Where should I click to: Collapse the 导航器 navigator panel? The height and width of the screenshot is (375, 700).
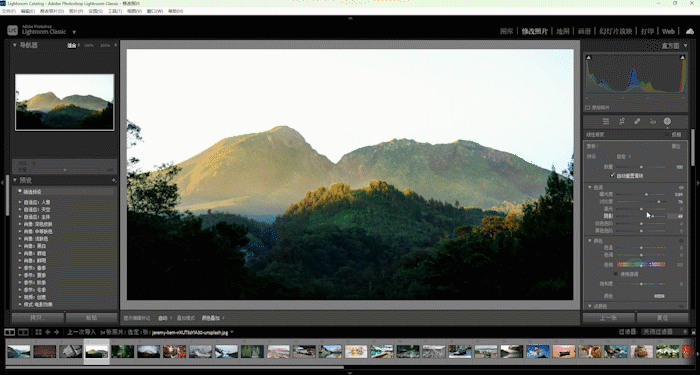15,45
